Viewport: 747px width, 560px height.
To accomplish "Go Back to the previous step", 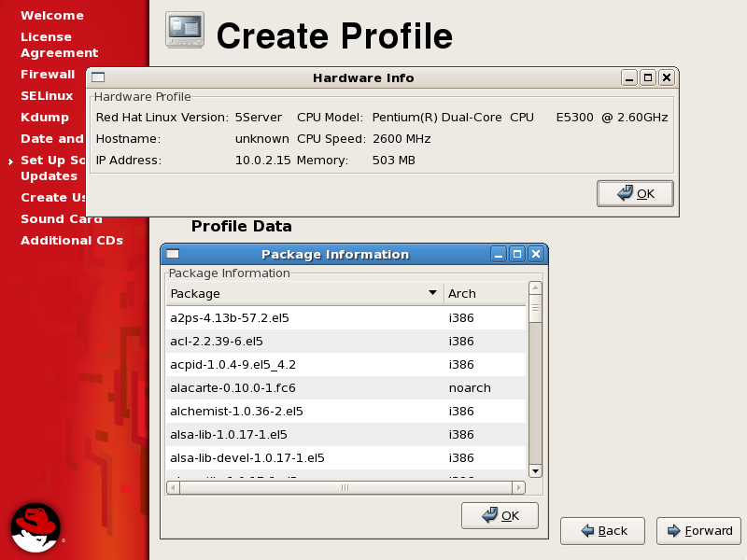I will pyautogui.click(x=602, y=530).
